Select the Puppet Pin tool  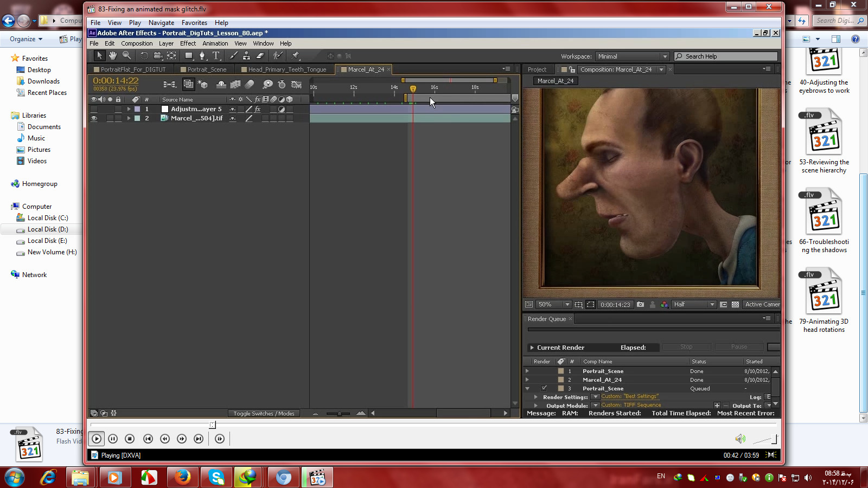point(296,55)
